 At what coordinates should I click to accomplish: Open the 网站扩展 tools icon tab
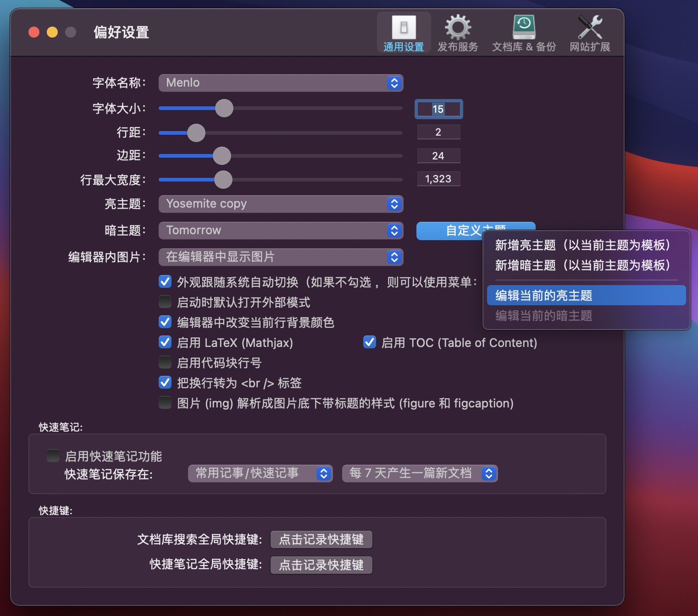(590, 27)
